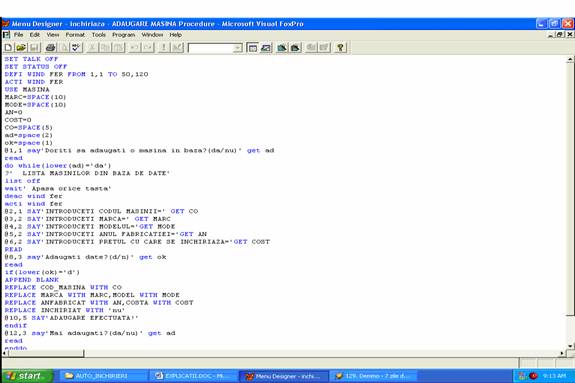This screenshot has height=383, width=575.
Task: Open the Data Session window icon
Action: point(266,48)
